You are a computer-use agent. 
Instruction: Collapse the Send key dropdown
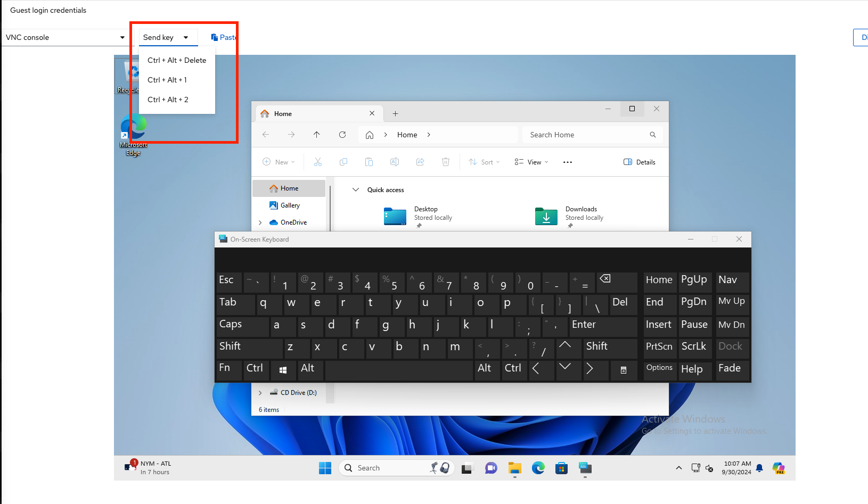point(168,37)
